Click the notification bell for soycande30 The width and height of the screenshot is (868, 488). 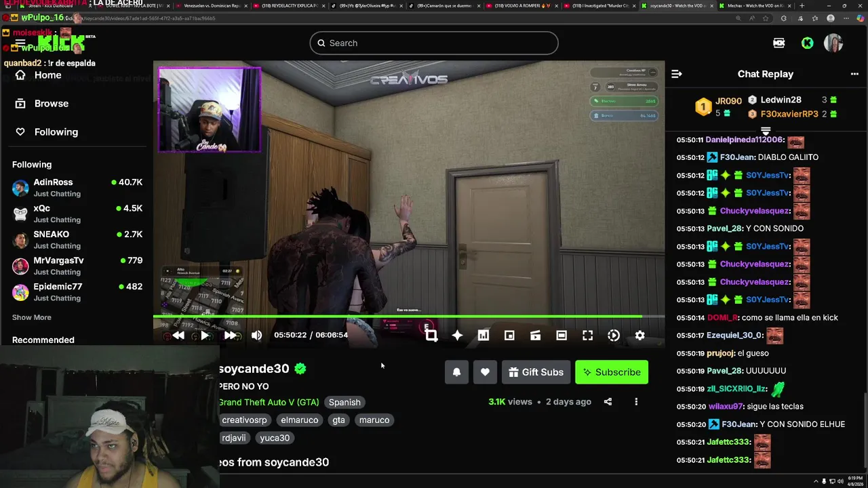[x=456, y=372]
